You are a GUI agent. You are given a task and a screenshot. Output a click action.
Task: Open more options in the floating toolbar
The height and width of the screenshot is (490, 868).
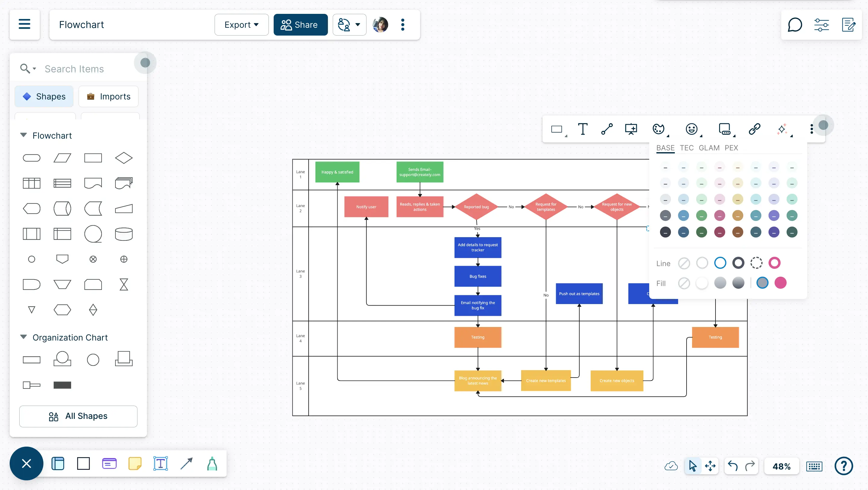pos(812,129)
